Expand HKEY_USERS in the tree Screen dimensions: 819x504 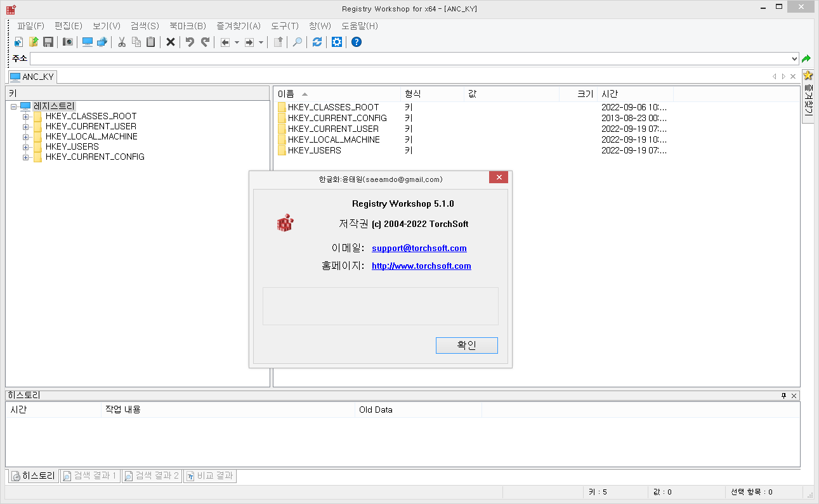click(26, 147)
